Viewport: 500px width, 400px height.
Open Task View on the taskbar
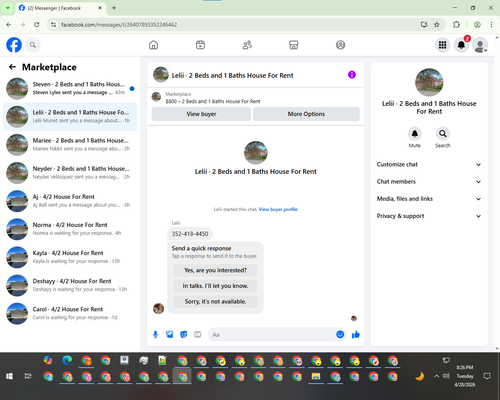pyautogui.click(x=28, y=376)
